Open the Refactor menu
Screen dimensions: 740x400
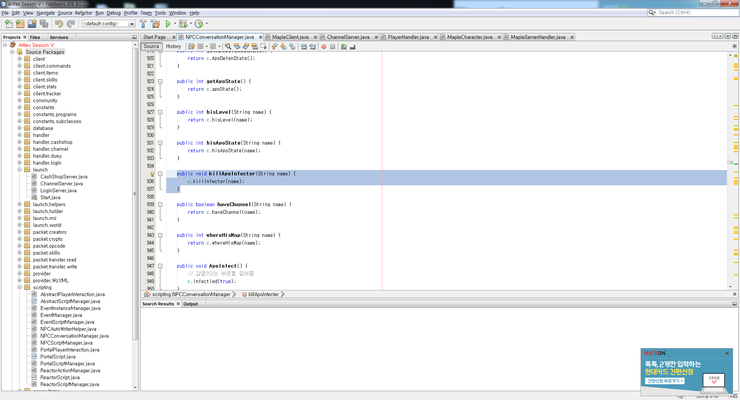[x=83, y=13]
